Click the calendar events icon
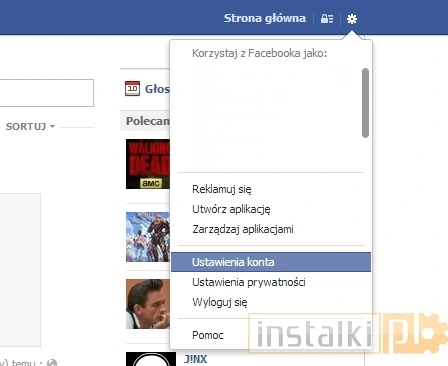This screenshot has width=448, height=366. coord(132,89)
